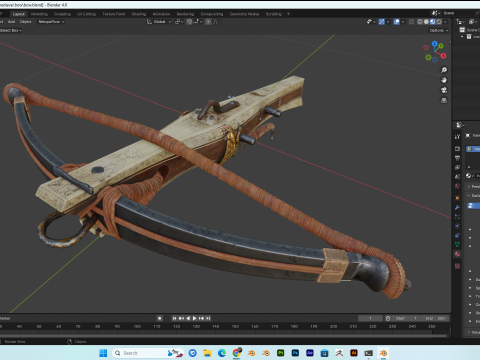This screenshot has height=360, width=480.
Task: Click the Y axis on navigation gizmo
Action: (441, 46)
